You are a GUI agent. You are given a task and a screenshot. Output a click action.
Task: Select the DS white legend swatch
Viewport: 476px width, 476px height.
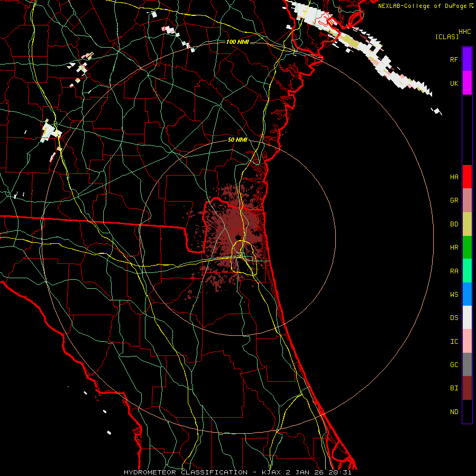point(467,317)
